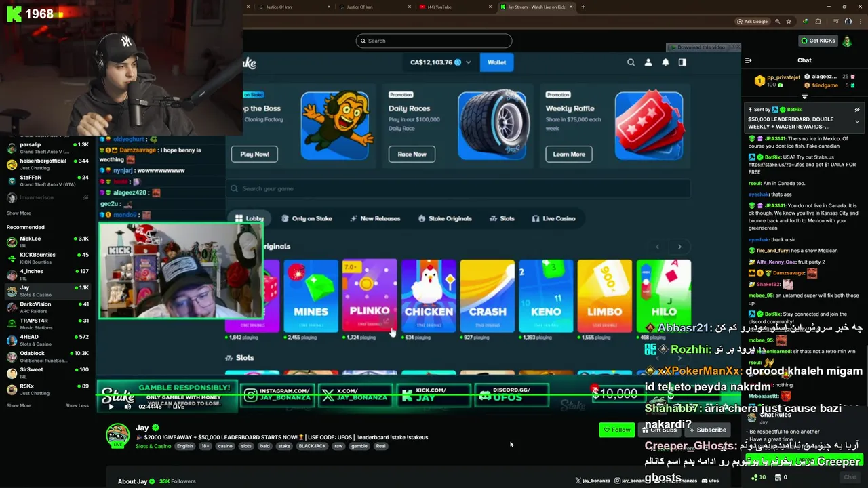The height and width of the screenshot is (488, 868).
Task: Click the Gift Subs button
Action: coord(659,430)
